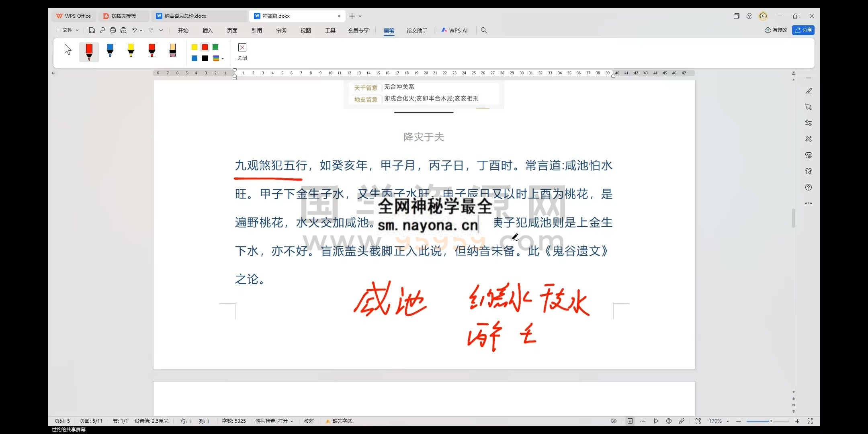Open print preview icon
The image size is (868, 434).
click(x=123, y=30)
